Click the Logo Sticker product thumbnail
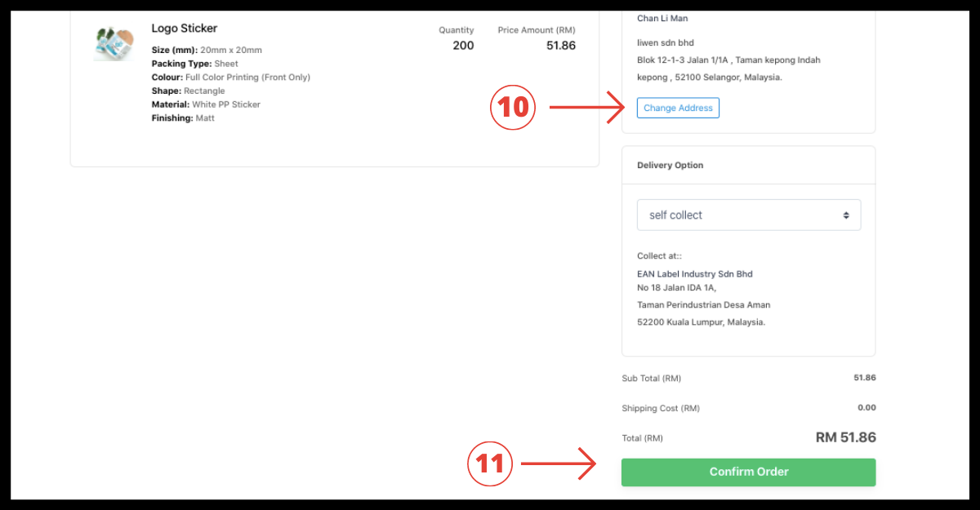The width and height of the screenshot is (980, 510). tap(114, 43)
